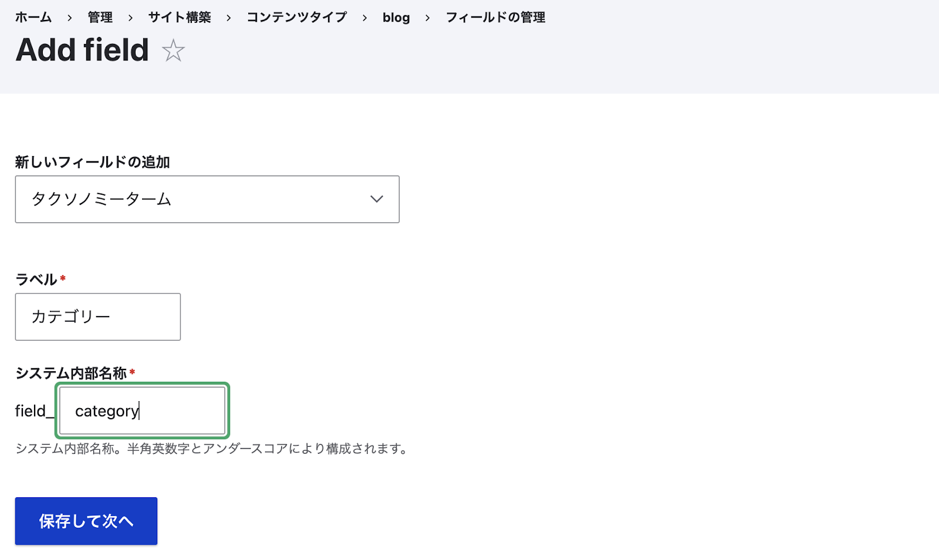Open the ホーム breadcrumb link
939x560 pixels.
coord(33,18)
